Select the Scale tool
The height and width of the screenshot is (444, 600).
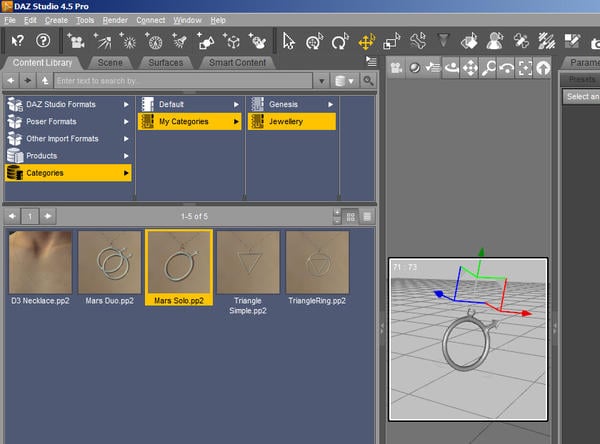[x=391, y=41]
